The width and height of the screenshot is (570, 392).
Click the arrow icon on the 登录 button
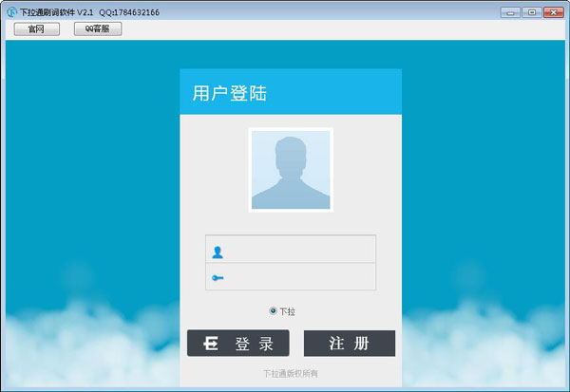pos(212,344)
